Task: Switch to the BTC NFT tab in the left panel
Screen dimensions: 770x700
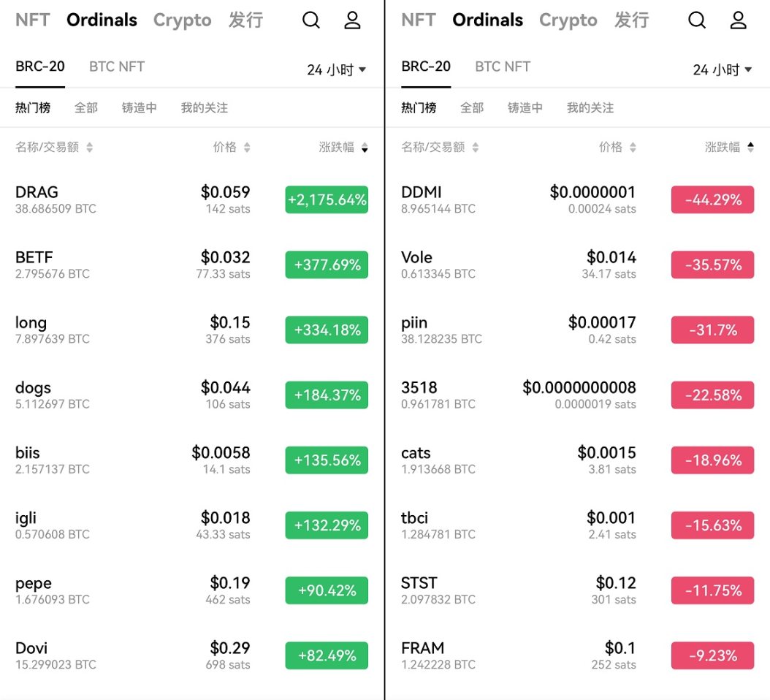Action: [x=117, y=66]
